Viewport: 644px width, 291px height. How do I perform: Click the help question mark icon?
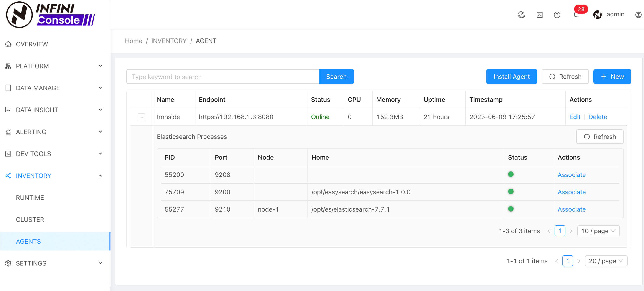[557, 15]
